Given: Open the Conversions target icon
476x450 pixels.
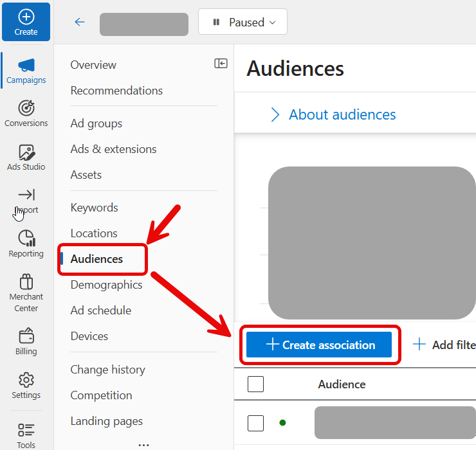Looking at the screenshot, I should (x=26, y=108).
